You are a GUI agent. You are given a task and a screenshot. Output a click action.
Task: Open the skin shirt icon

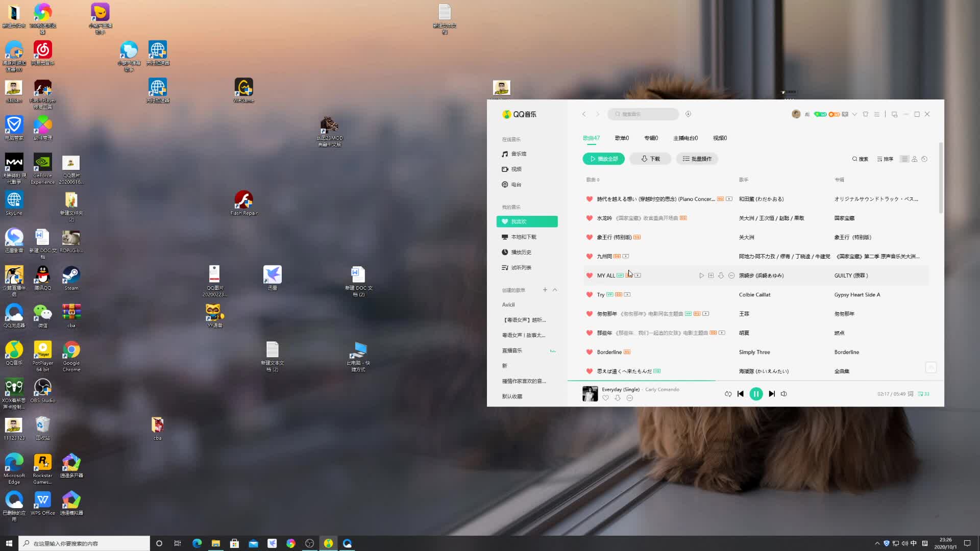point(865,114)
